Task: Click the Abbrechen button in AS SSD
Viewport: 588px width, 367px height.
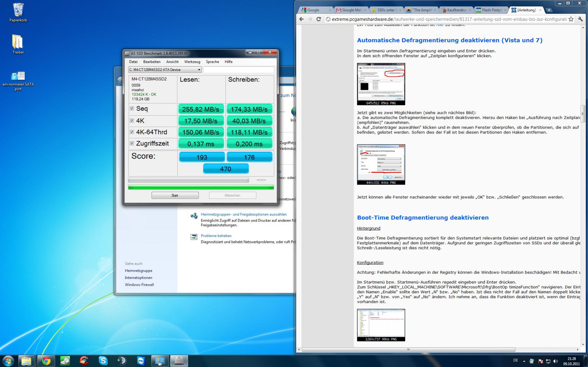Action: 233,195
